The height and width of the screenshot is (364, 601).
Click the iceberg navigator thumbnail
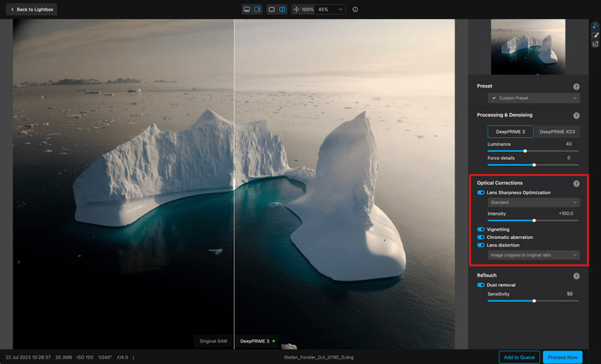coord(527,47)
